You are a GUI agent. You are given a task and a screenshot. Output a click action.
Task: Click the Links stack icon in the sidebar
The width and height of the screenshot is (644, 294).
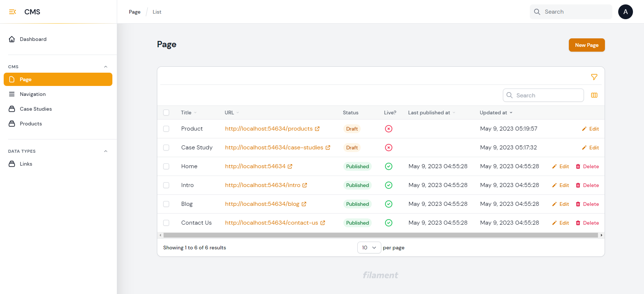(x=12, y=164)
